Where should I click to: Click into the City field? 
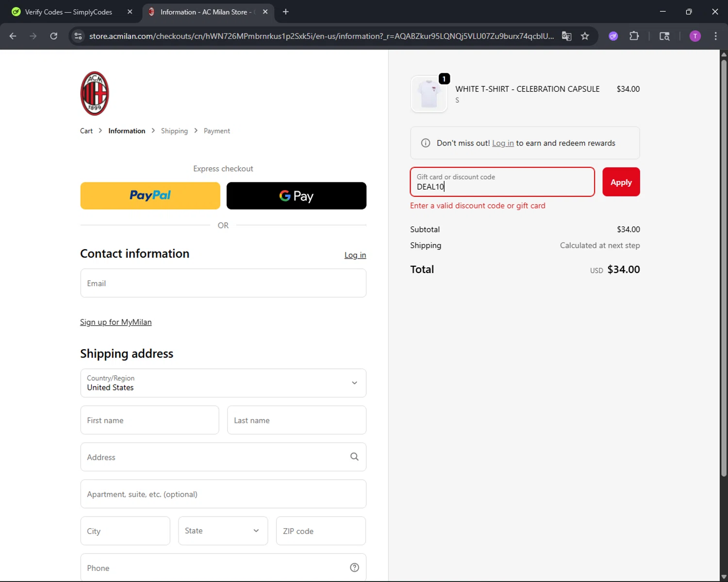125,531
